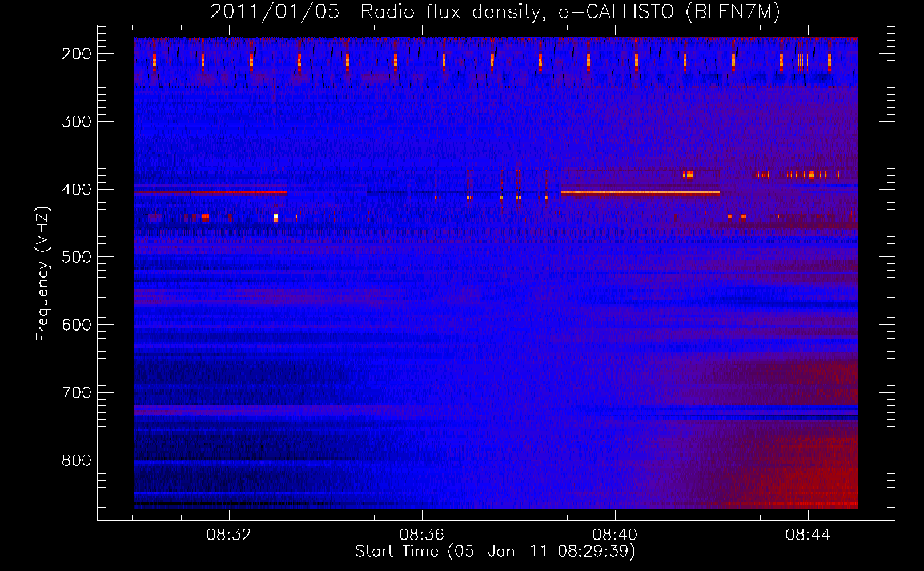The image size is (924, 571).
Task: Click the bright yellow-white spot near 08:33 at 440 MHz
Action: point(276,217)
